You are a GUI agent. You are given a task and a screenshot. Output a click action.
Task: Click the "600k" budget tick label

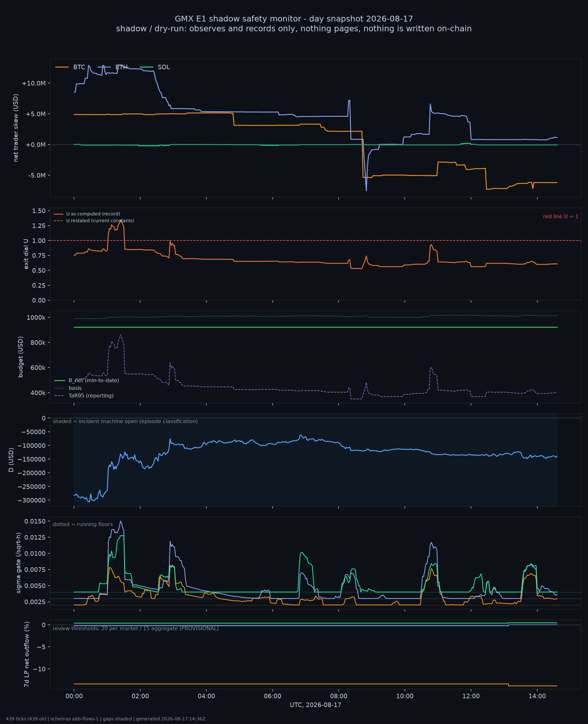click(x=37, y=367)
